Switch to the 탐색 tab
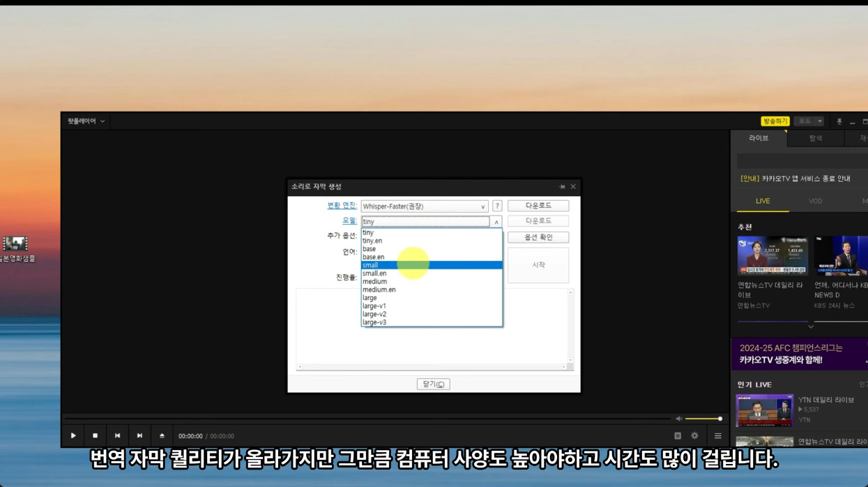The image size is (868, 487). point(815,138)
